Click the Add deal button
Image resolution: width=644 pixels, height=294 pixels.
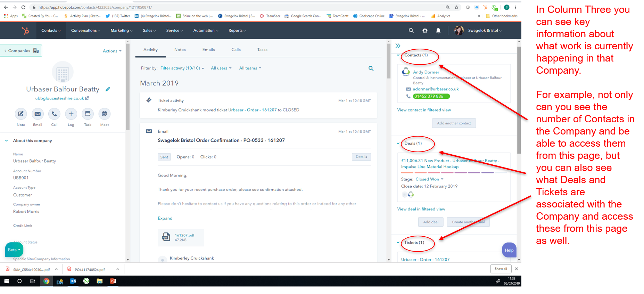(x=431, y=222)
